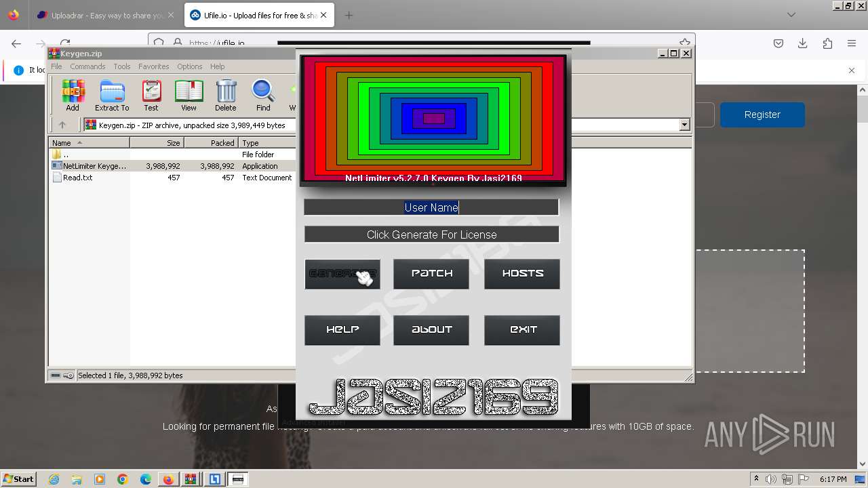Click the Action Center flag icon
Viewport: 868px width, 488px height.
(804, 479)
